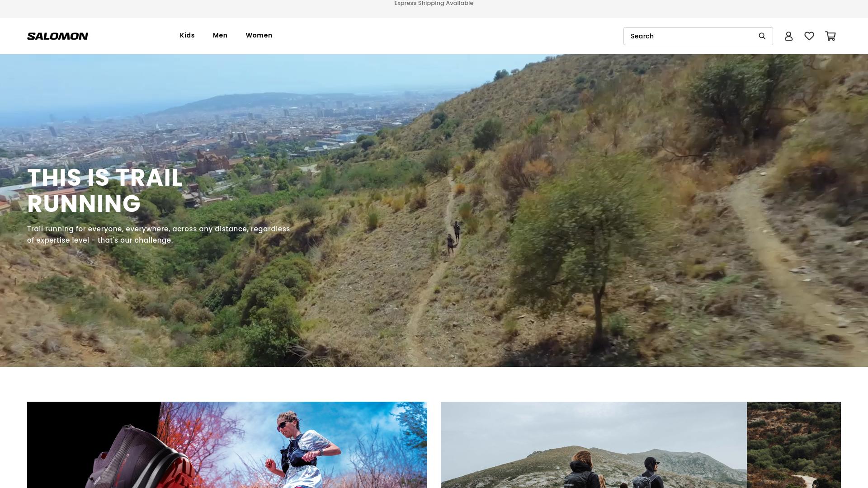This screenshot has height=488, width=868.
Task: Click the search magnifier icon
Action: point(762,36)
